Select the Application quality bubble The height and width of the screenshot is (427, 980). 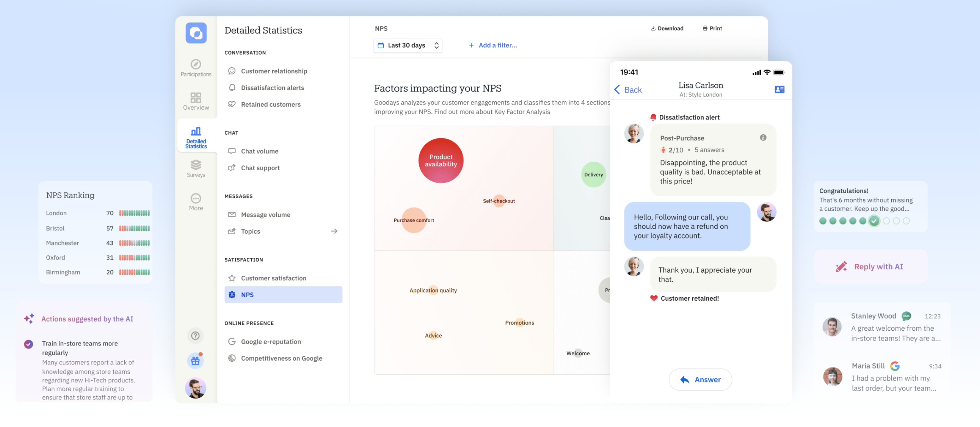[433, 290]
